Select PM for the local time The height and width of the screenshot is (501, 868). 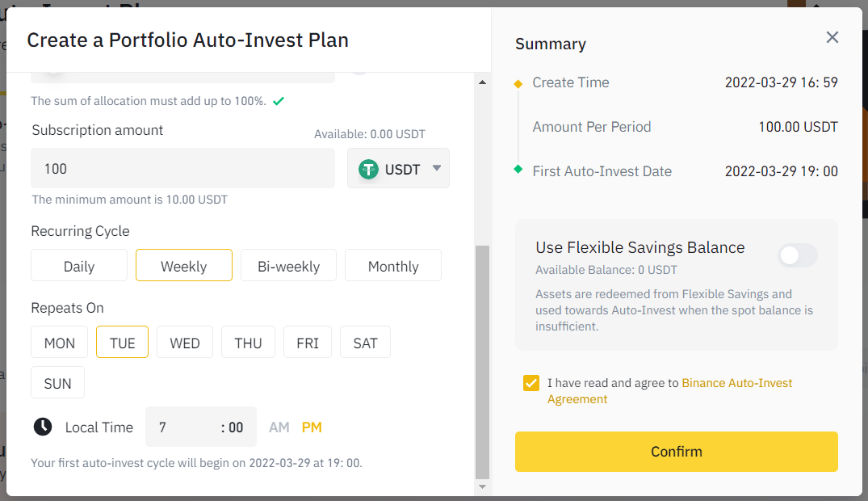pyautogui.click(x=312, y=427)
